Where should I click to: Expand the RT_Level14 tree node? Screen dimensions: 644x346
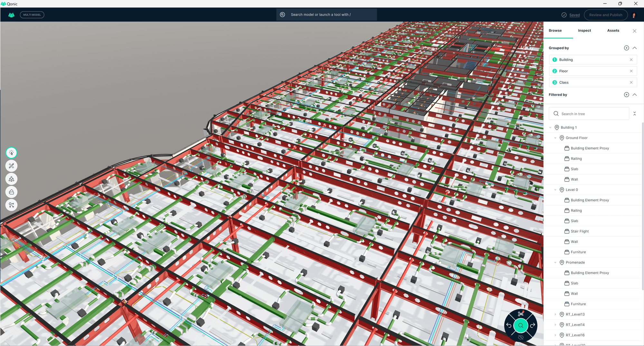click(555, 324)
